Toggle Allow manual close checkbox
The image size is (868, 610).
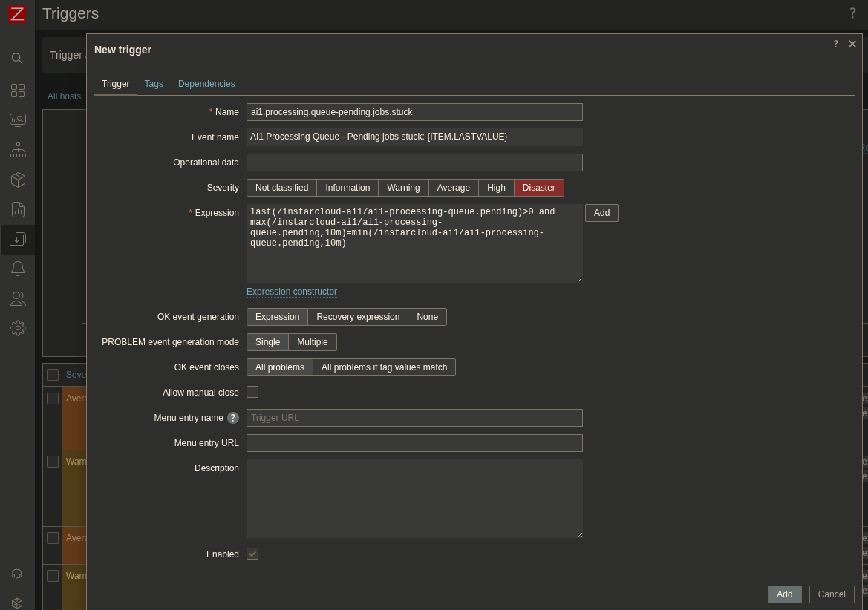point(252,392)
